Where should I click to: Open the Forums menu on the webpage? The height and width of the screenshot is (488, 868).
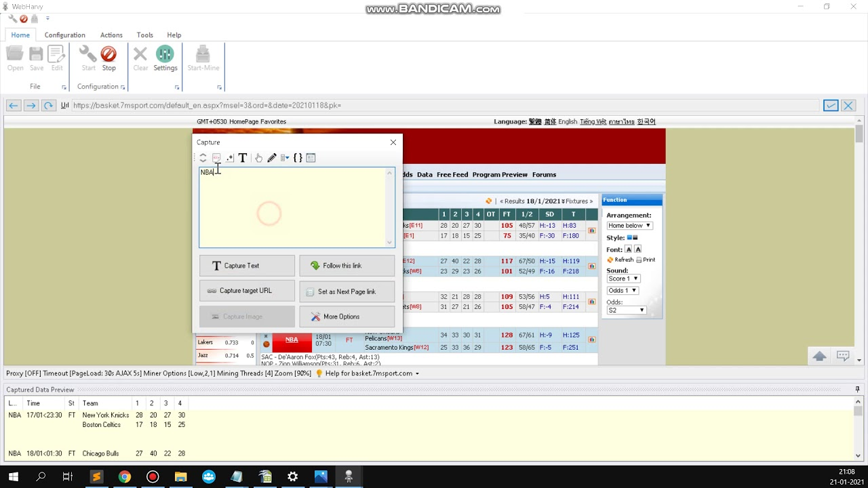544,175
